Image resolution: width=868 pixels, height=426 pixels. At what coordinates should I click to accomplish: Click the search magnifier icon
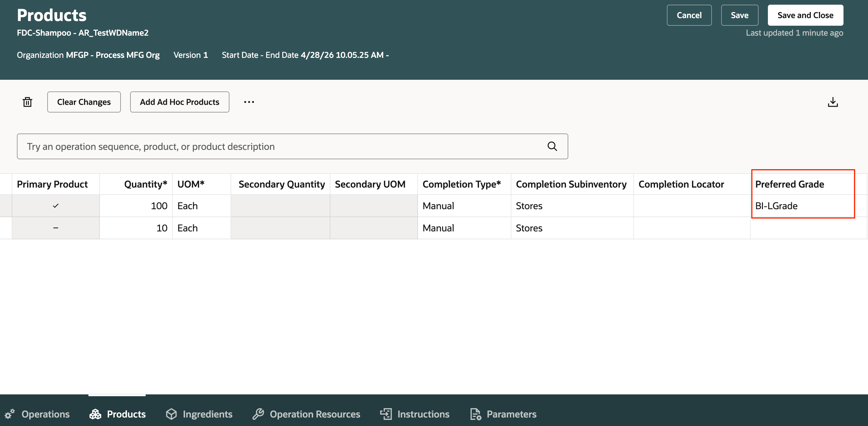click(552, 146)
